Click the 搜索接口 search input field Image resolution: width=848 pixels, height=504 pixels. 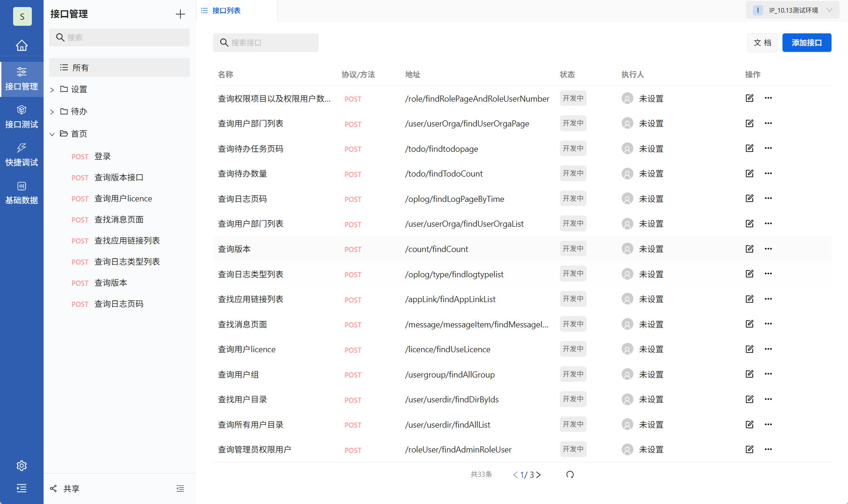pyautogui.click(x=266, y=42)
